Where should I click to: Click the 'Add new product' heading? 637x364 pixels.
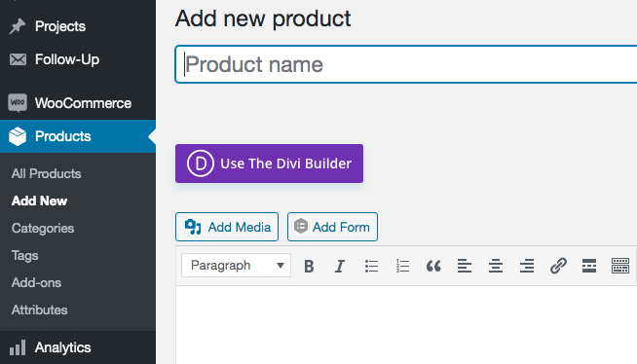263,18
